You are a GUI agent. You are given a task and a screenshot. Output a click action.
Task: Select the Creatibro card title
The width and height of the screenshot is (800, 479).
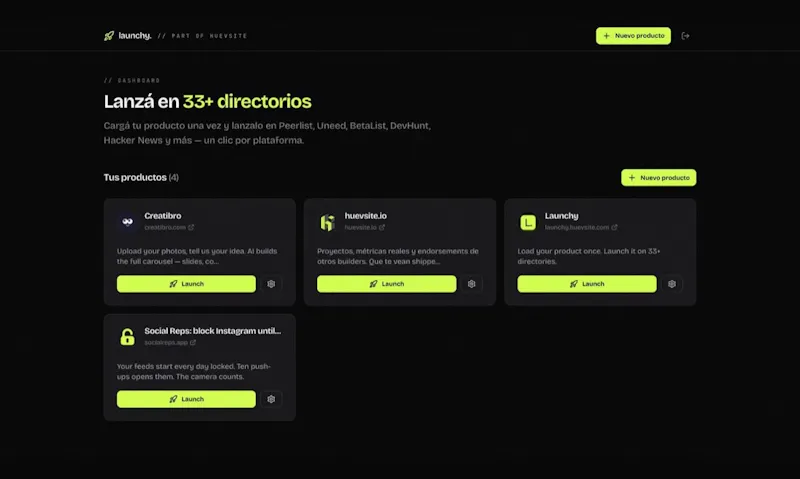(x=163, y=216)
